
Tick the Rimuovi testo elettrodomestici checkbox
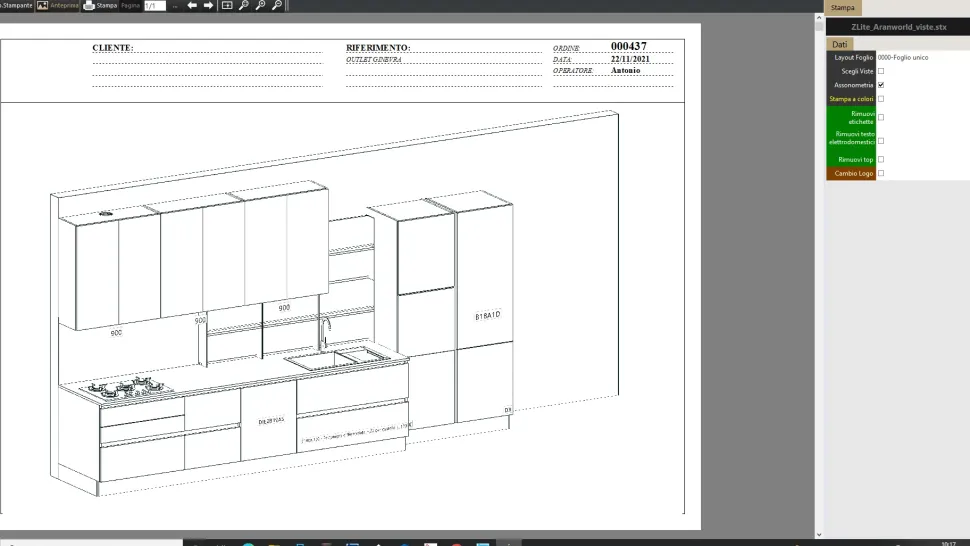tap(881, 140)
